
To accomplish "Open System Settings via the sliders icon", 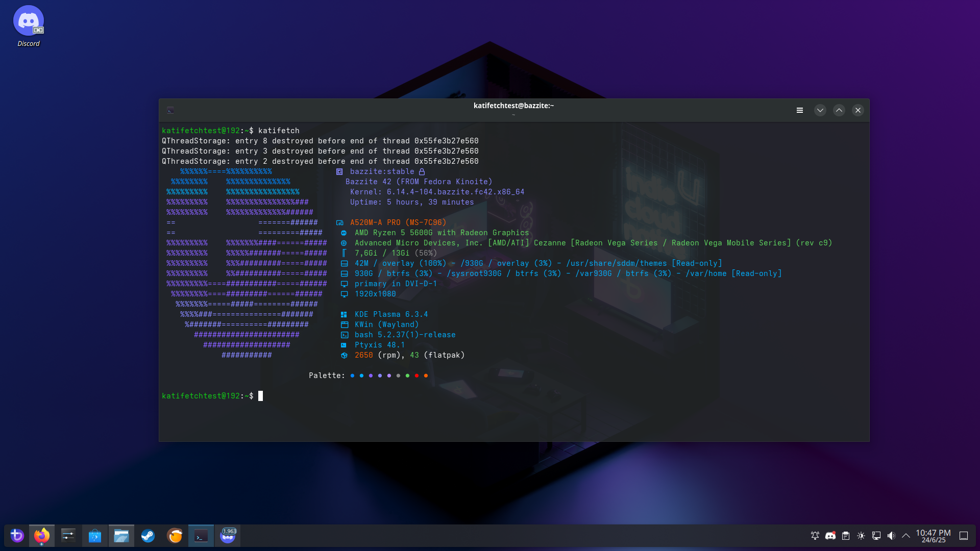I will 68,536.
